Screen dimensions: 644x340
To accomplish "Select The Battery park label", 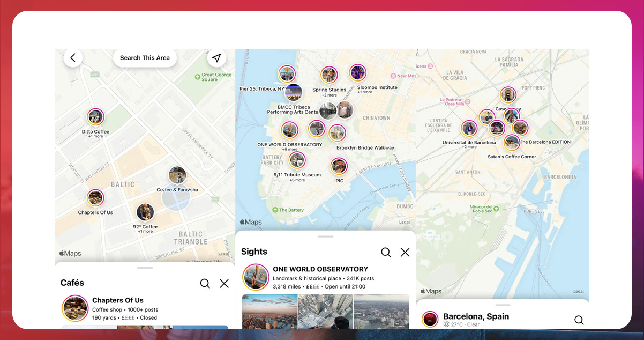I will point(288,210).
